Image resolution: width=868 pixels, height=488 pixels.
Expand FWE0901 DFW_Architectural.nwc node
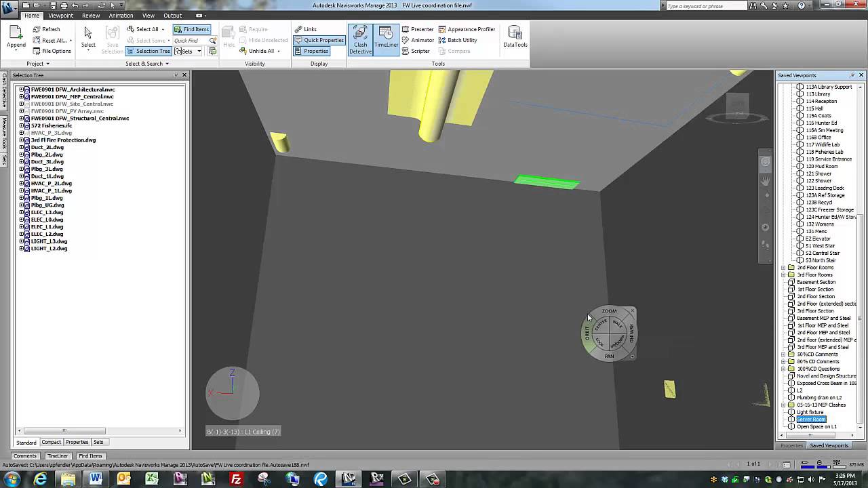coord(21,89)
